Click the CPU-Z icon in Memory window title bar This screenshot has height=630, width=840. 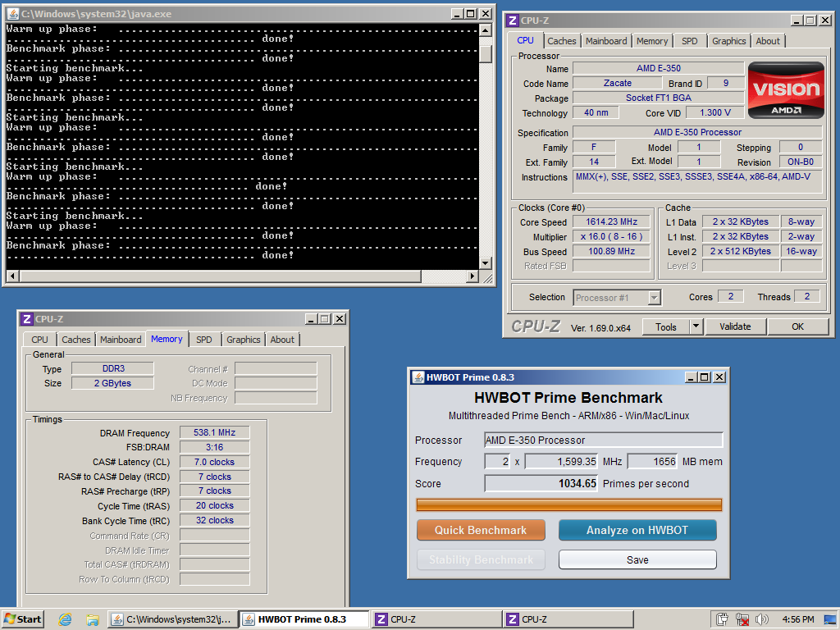coord(27,319)
